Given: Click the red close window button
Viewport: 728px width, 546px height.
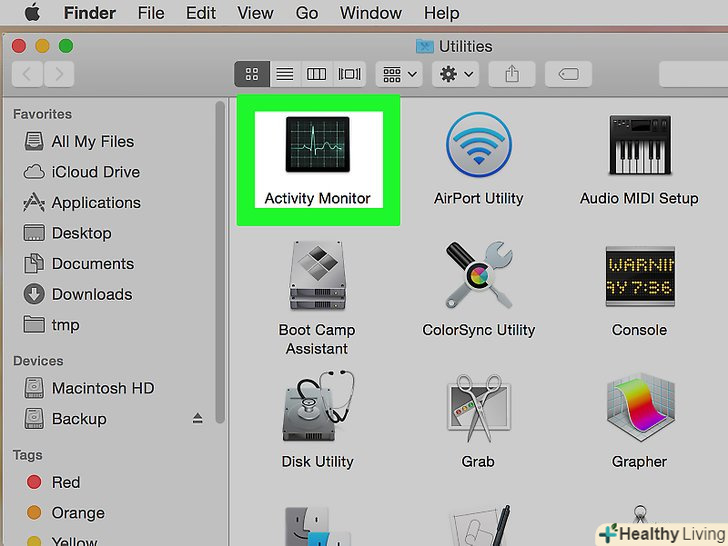Looking at the screenshot, I should point(19,46).
